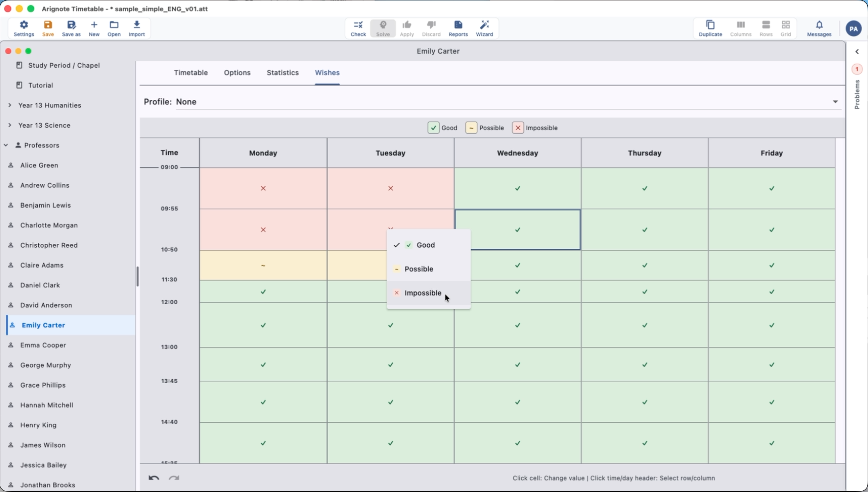
Task: Select the Monday column header
Action: (263, 153)
